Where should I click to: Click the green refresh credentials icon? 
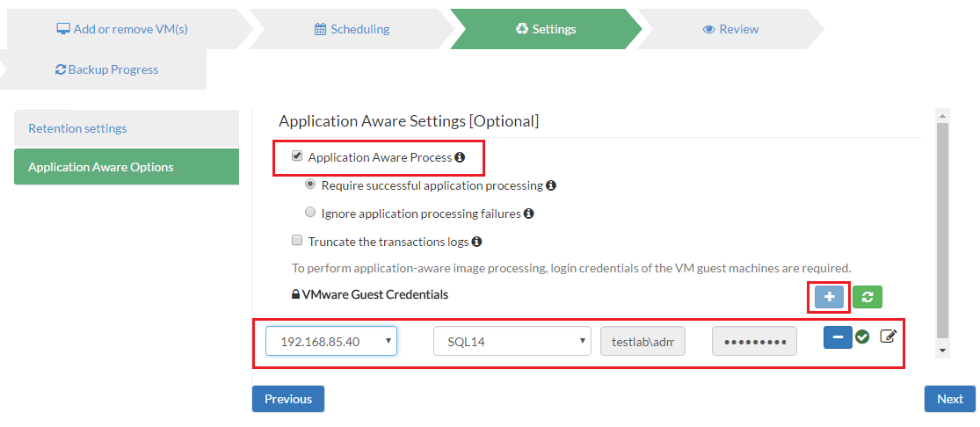coord(867,297)
